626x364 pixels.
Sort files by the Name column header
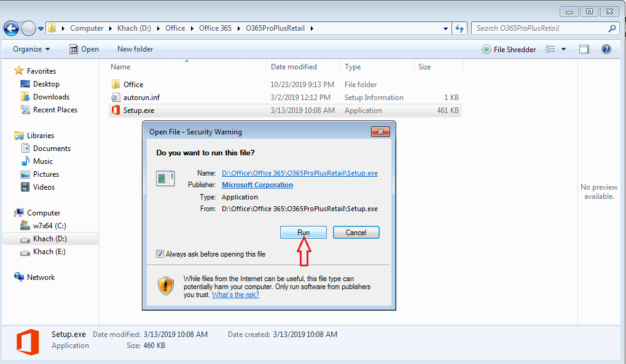[x=120, y=66]
